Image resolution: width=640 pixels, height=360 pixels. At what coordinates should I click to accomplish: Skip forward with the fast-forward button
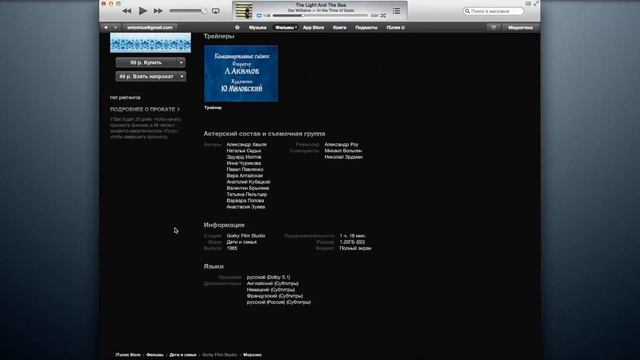[x=158, y=11]
